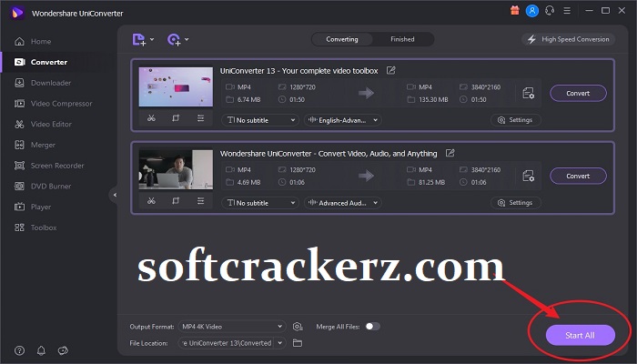The width and height of the screenshot is (637, 364).
Task: Expand the File Location dropdown arrow
Action: pyautogui.click(x=280, y=343)
